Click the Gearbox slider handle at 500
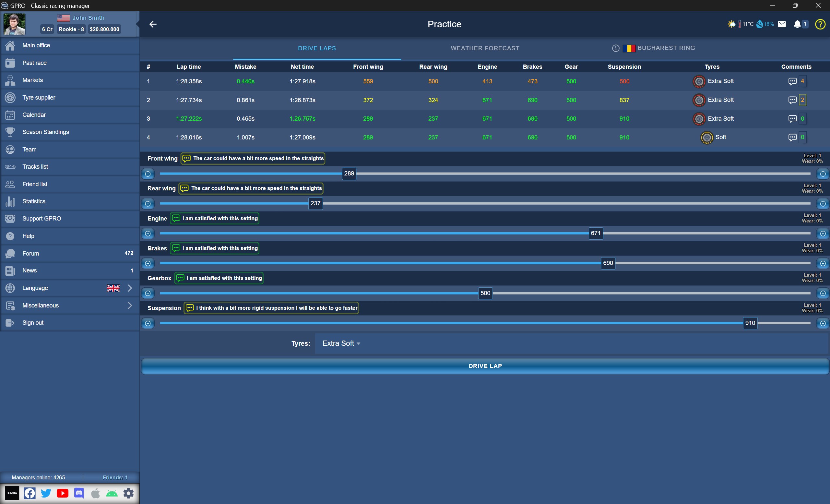Screen dimensions: 830x504 coord(485,293)
